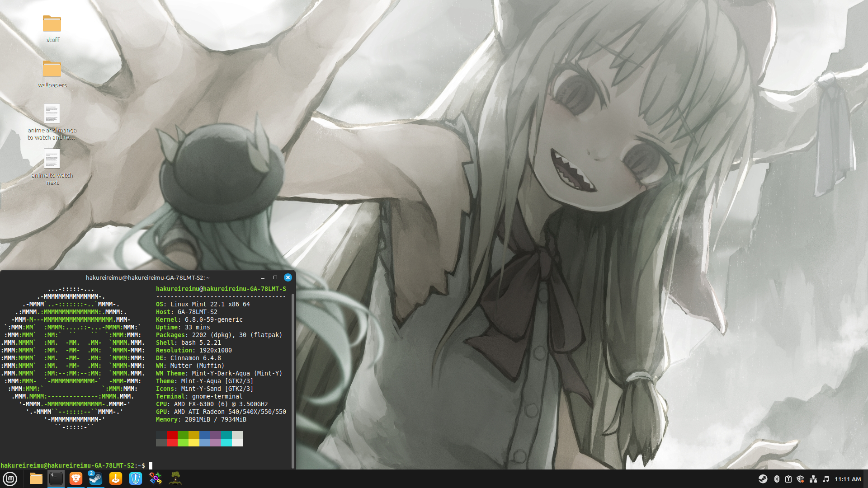The width and height of the screenshot is (868, 488).
Task: Click the 'CPU: AMD FX-6300' line
Action: point(212,404)
